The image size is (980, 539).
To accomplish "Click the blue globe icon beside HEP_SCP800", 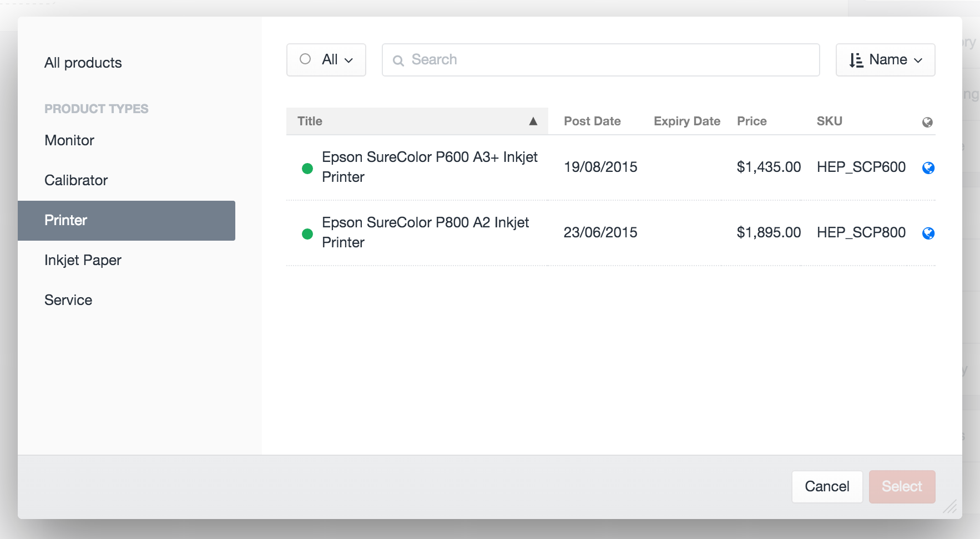I will pyautogui.click(x=928, y=233).
